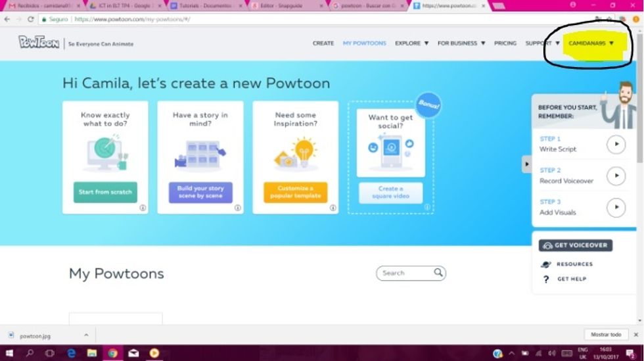Open the Windows Start menu
The width and height of the screenshot is (644, 361).
[x=9, y=353]
